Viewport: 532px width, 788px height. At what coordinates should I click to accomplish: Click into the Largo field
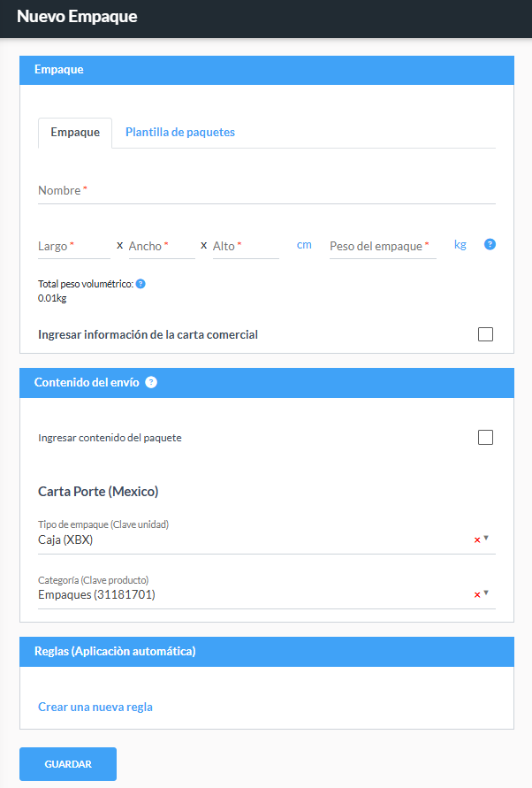74,246
